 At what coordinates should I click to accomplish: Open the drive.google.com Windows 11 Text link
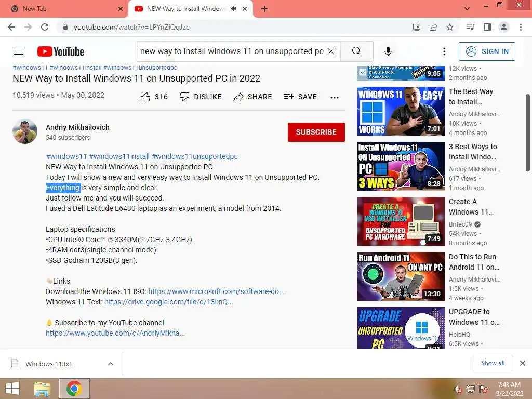(x=169, y=302)
